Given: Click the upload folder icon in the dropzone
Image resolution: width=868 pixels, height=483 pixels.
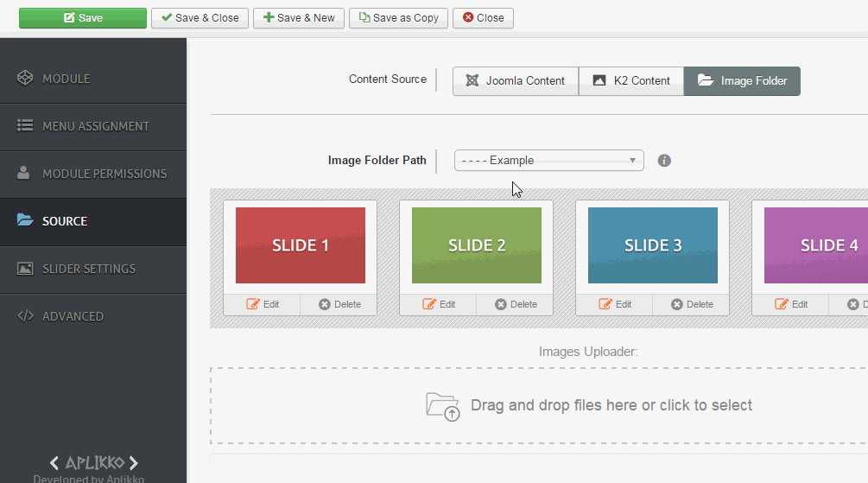Looking at the screenshot, I should [443, 406].
